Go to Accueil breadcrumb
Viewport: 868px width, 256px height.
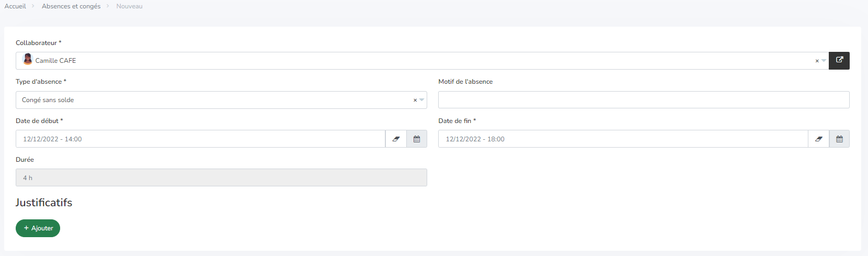pyautogui.click(x=15, y=6)
